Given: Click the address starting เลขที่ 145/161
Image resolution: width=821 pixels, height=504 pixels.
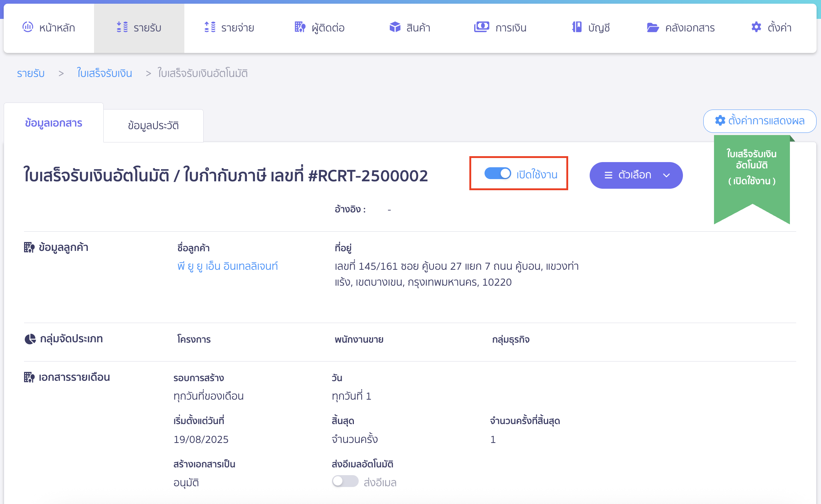Looking at the screenshot, I should coord(457,274).
